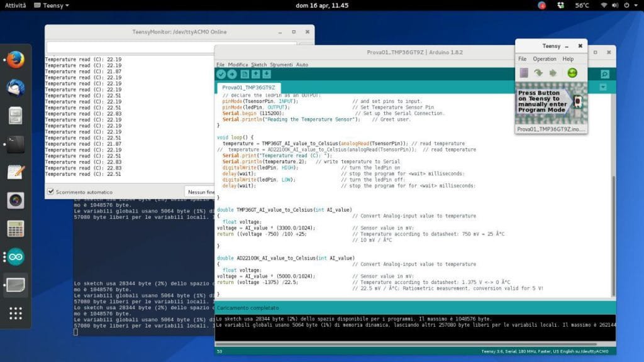Open the Teensy app menu in top bar
644x362 pixels.
click(52, 5)
